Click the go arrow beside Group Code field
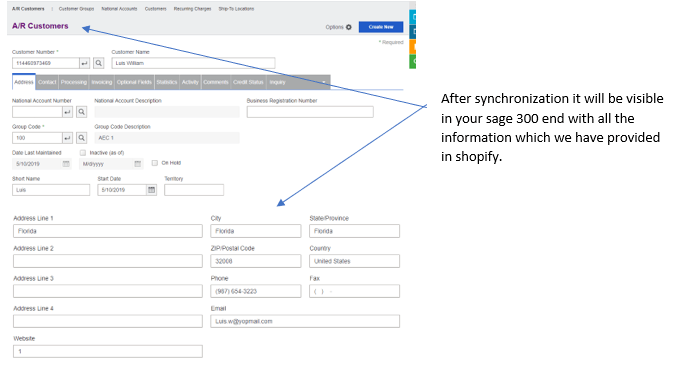This screenshot has height=366, width=673. click(x=67, y=138)
